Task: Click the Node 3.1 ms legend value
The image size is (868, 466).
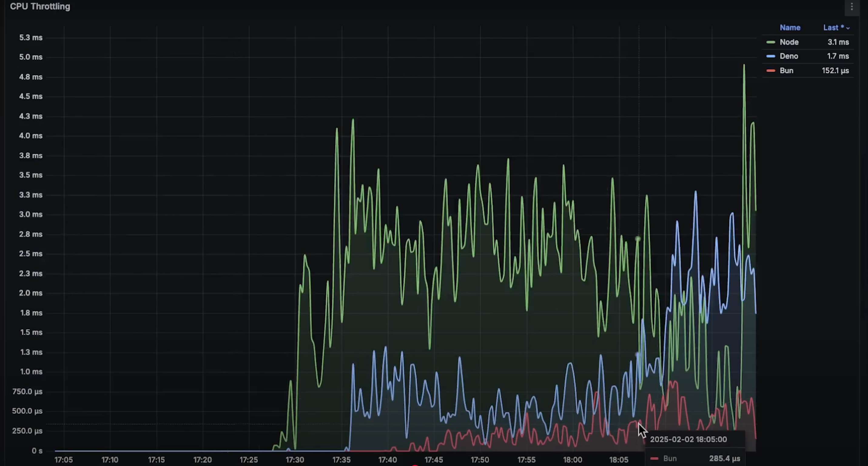Action: pyautogui.click(x=838, y=42)
